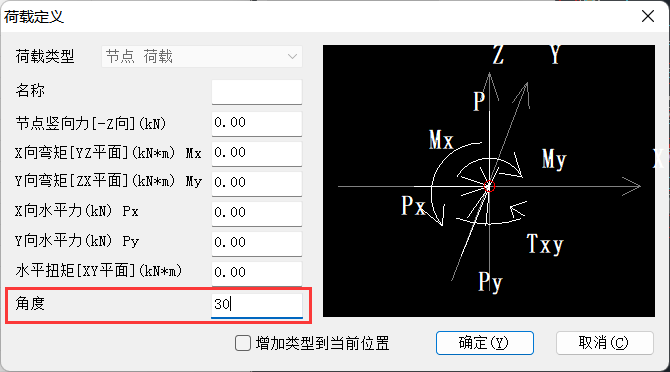The width and height of the screenshot is (670, 372).
Task: Click the load diagram preview image
Action: 489,181
